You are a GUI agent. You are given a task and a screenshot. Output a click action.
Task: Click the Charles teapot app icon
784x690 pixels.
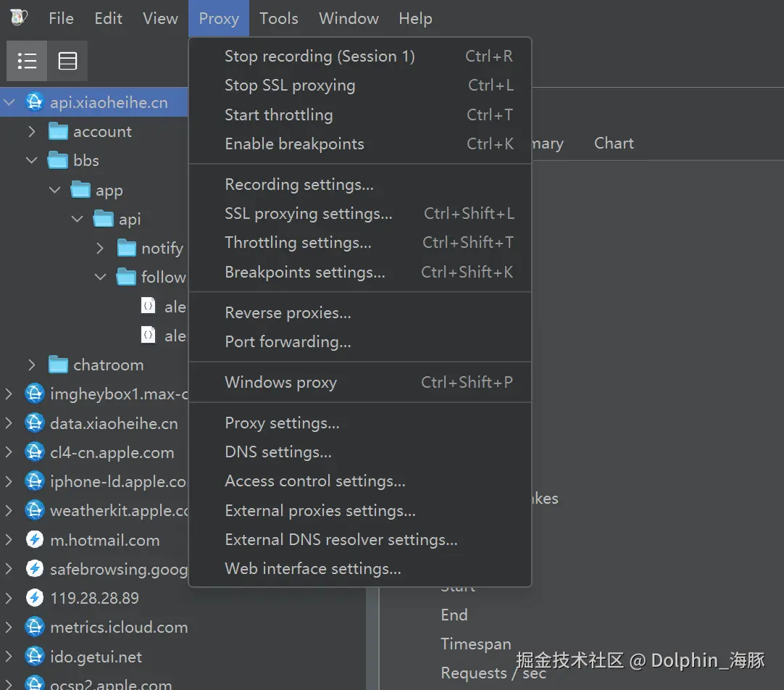(x=19, y=17)
